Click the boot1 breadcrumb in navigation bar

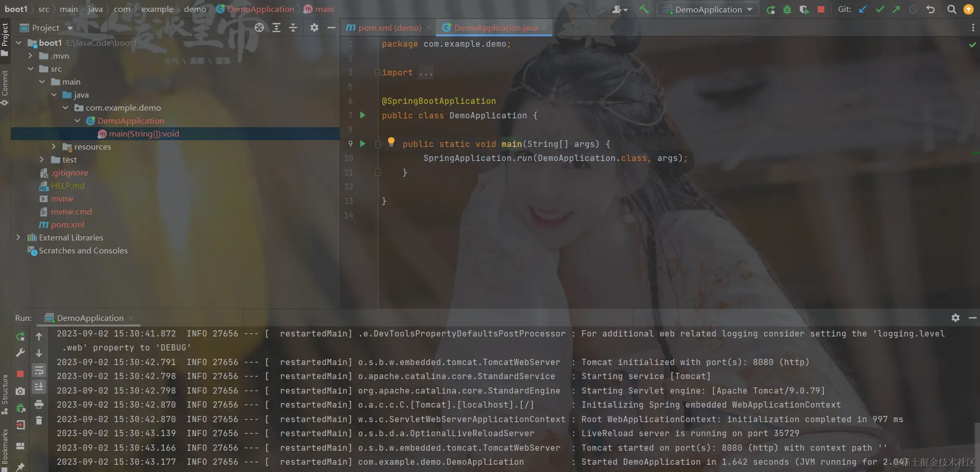(16, 9)
